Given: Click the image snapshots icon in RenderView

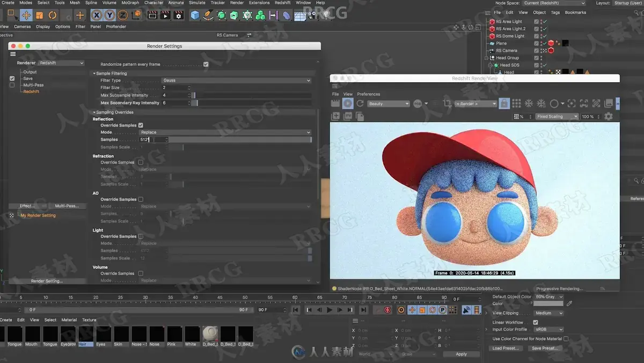Looking at the screenshot, I should [359, 116].
